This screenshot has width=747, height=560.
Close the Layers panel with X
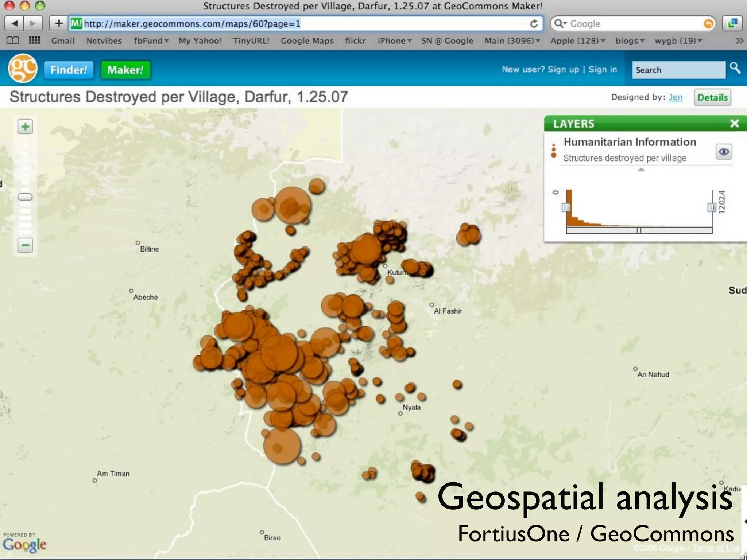point(735,123)
